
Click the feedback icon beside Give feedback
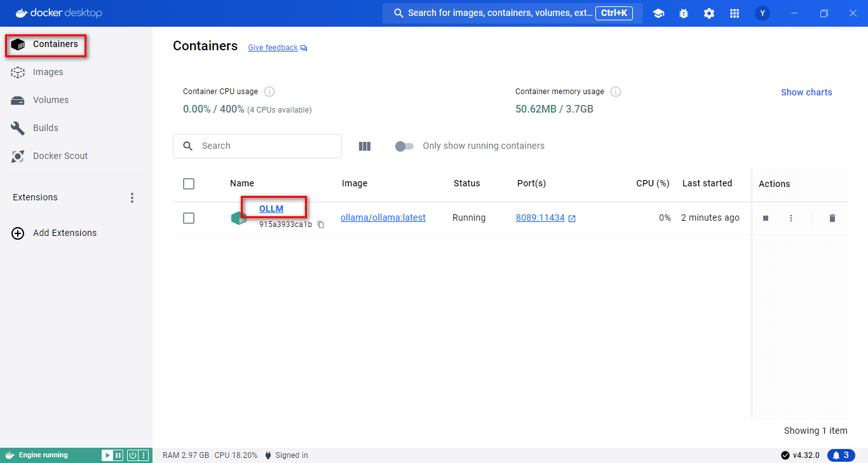pos(304,48)
